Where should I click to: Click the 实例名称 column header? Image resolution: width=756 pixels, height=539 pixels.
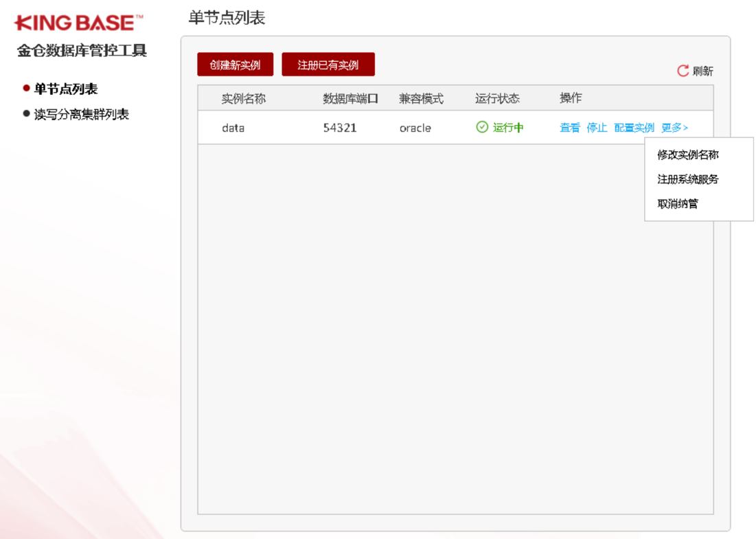tap(243, 99)
